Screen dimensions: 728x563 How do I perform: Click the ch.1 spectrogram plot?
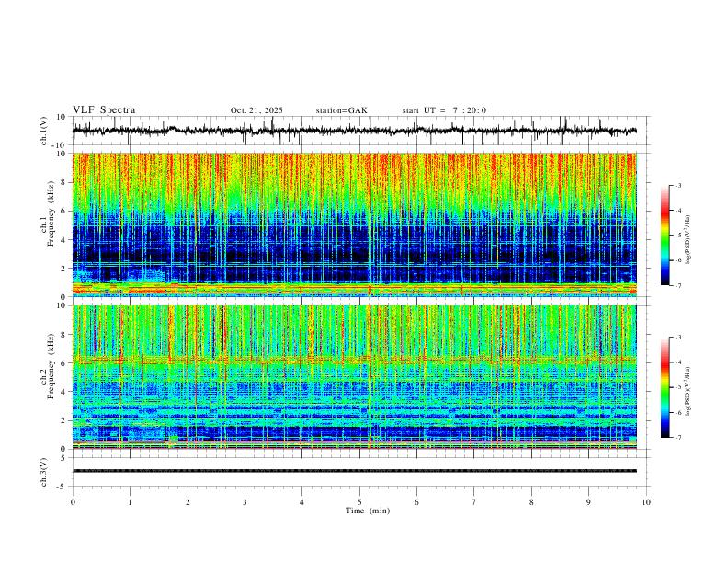(355, 224)
